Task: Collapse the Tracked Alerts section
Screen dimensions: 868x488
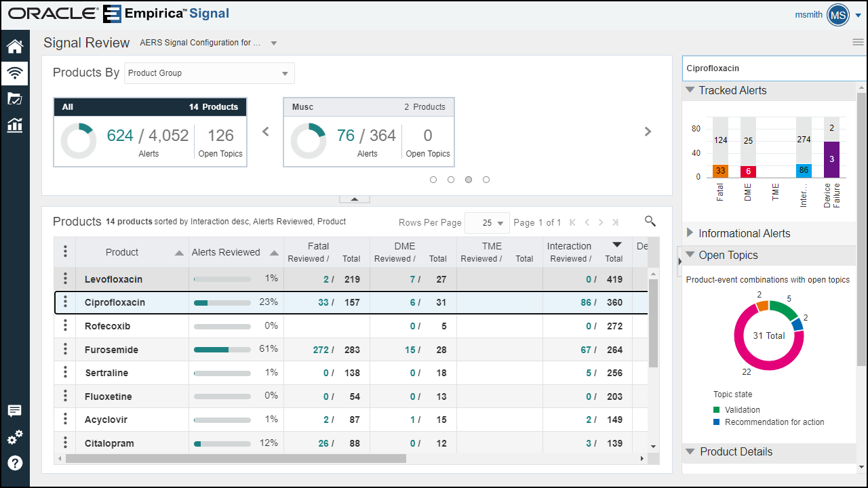Action: [x=690, y=90]
